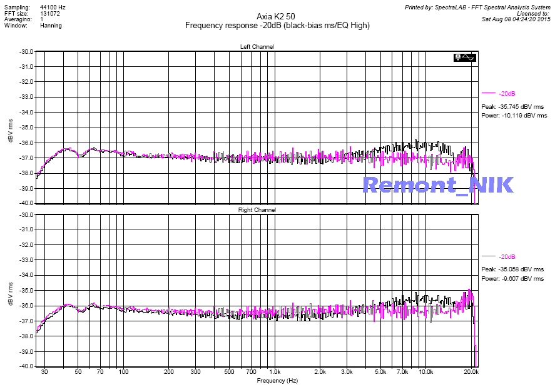Click the Hanning window value
The height and width of the screenshot is (392, 555).
click(x=51, y=26)
